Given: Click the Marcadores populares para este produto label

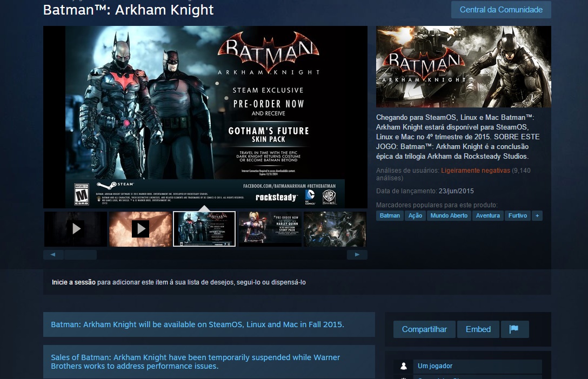Looking at the screenshot, I should click(x=437, y=205).
